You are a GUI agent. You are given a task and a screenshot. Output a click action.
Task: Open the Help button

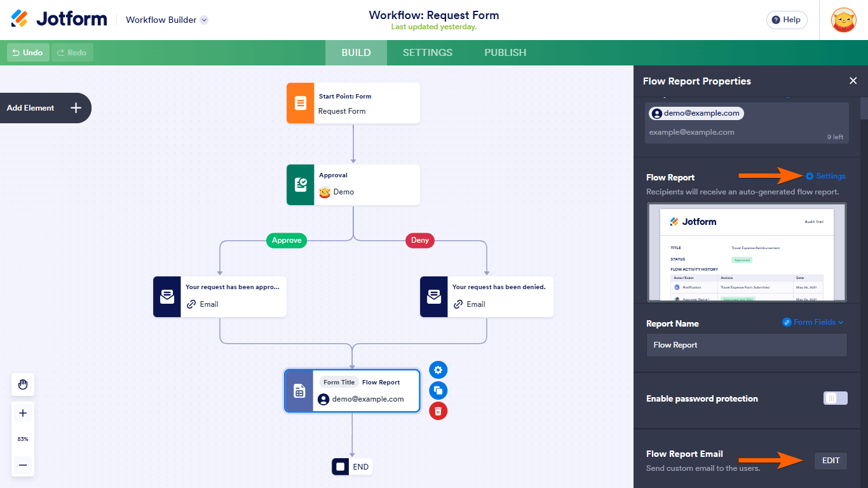[787, 20]
